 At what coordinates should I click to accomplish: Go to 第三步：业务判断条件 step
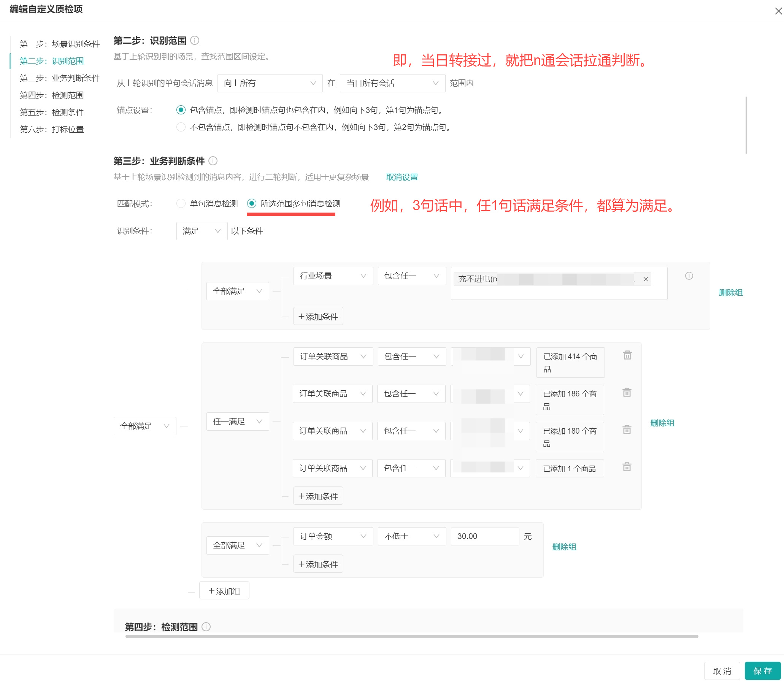[59, 78]
